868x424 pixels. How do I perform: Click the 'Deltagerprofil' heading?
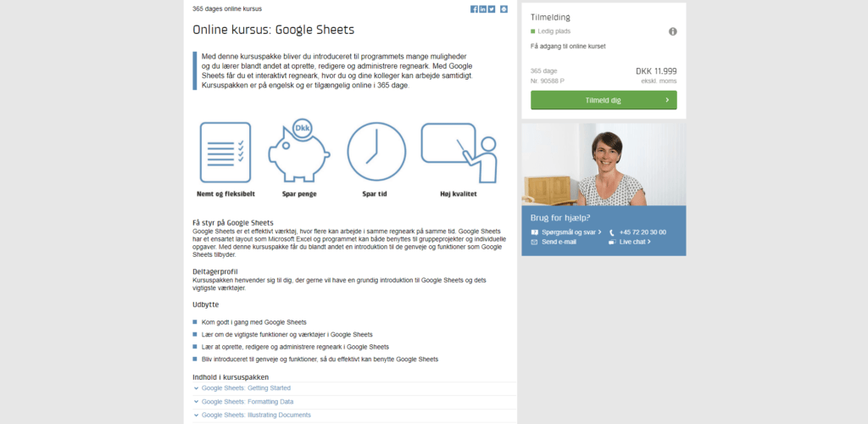(x=215, y=271)
